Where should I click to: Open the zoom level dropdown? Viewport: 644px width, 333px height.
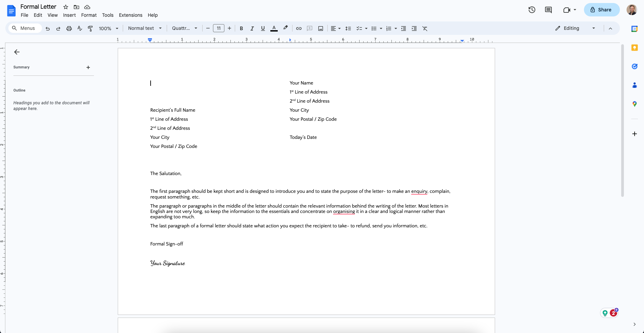(108, 29)
